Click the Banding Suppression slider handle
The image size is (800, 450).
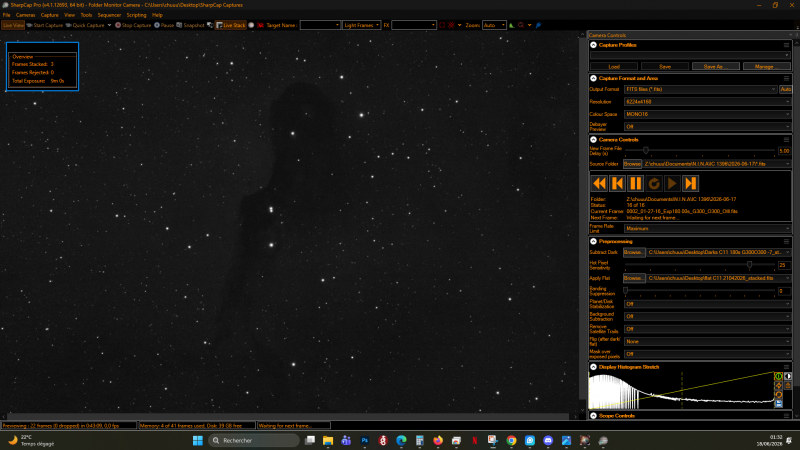[626, 290]
